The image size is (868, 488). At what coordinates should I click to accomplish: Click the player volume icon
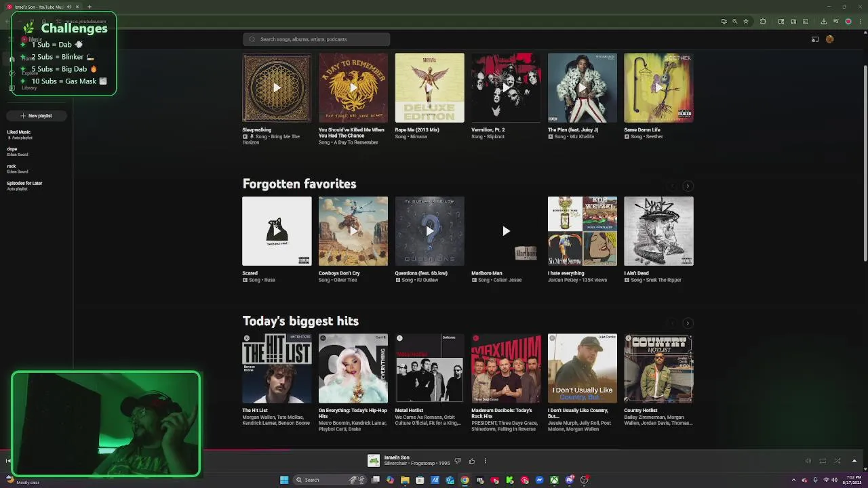coord(808,461)
